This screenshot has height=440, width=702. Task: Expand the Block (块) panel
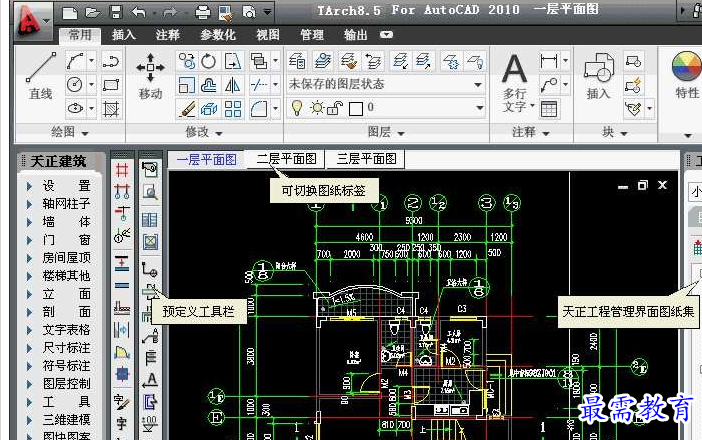pyautogui.click(x=615, y=132)
